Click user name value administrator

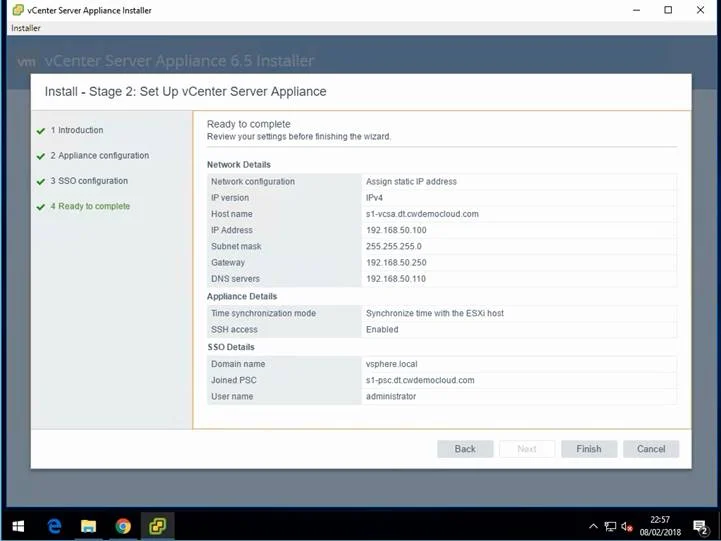tap(391, 396)
